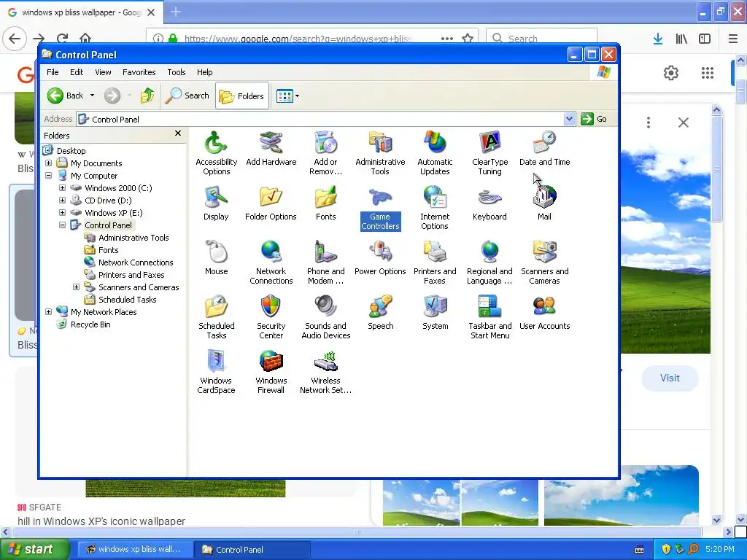The width and height of the screenshot is (747, 560).
Task: Collapse My Computer tree node
Action: coord(49,175)
